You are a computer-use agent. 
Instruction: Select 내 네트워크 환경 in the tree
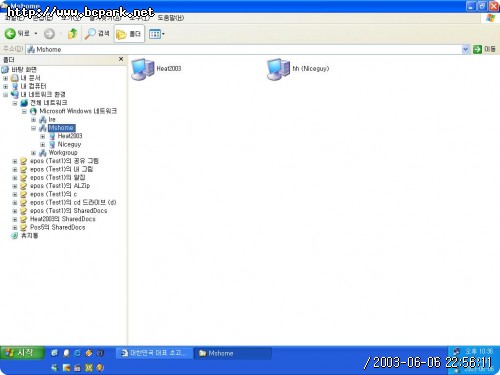coord(43,94)
